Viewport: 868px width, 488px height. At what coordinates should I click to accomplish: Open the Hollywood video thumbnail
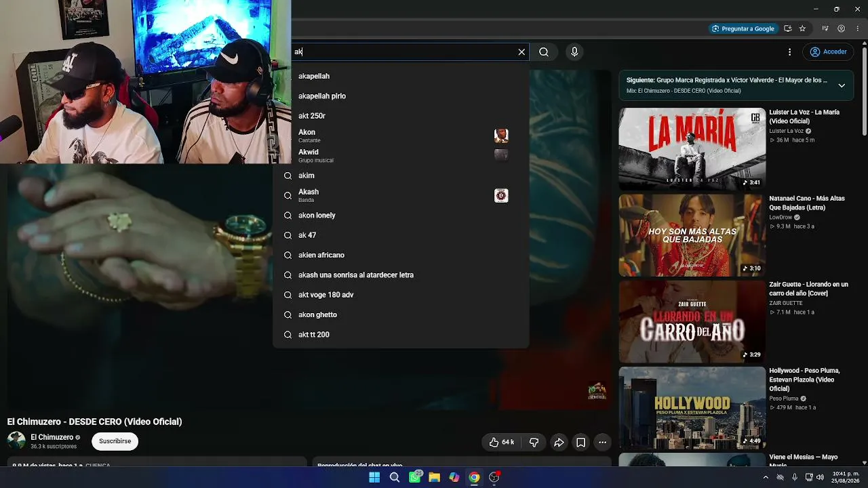point(692,408)
